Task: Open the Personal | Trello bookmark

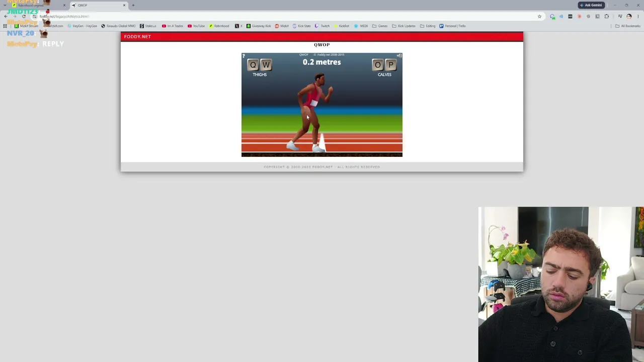Action: click(x=452, y=26)
